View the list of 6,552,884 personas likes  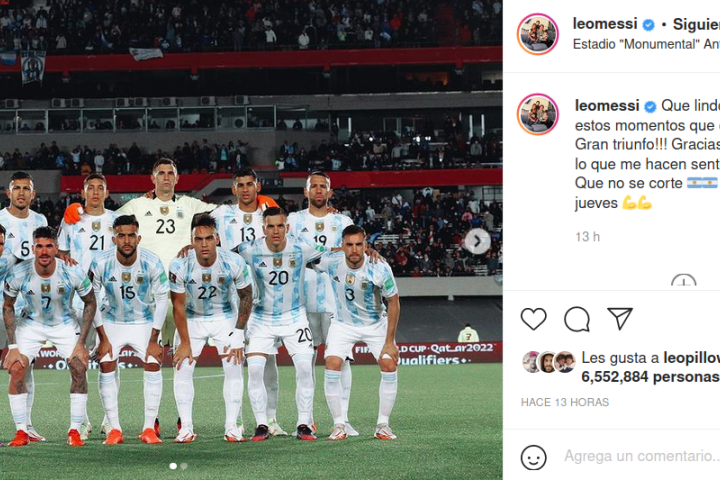[x=650, y=377]
